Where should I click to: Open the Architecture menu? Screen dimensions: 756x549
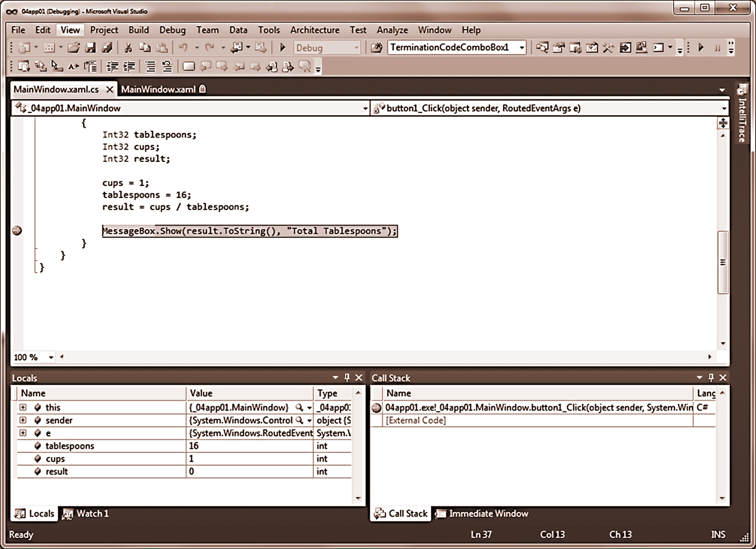pos(314,30)
